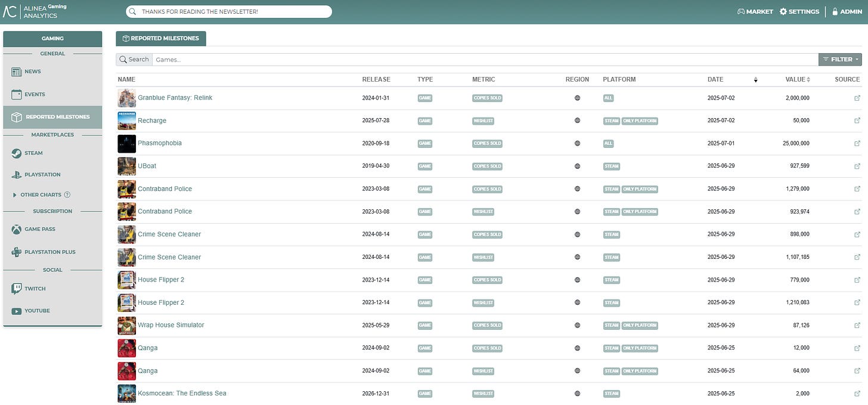868x405 pixels.
Task: Select the PlayStation marketplace icon
Action: [x=17, y=175]
